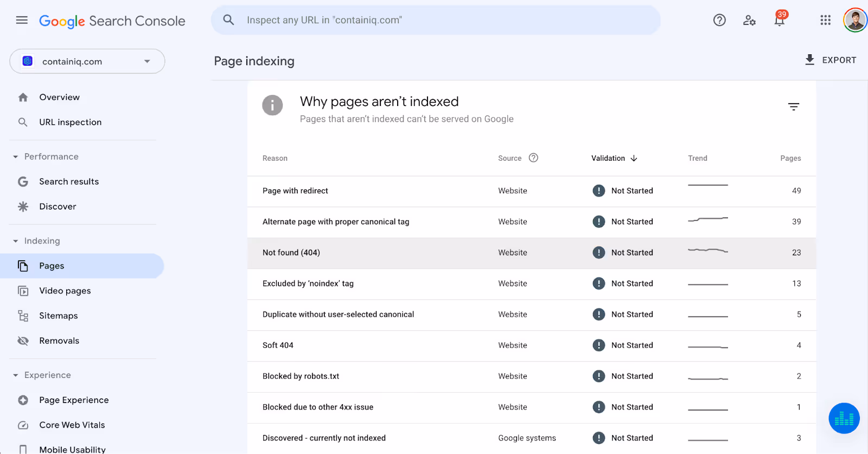Click the Inspect any URL search field
Viewport: 868px width, 454px height.
[x=436, y=20]
